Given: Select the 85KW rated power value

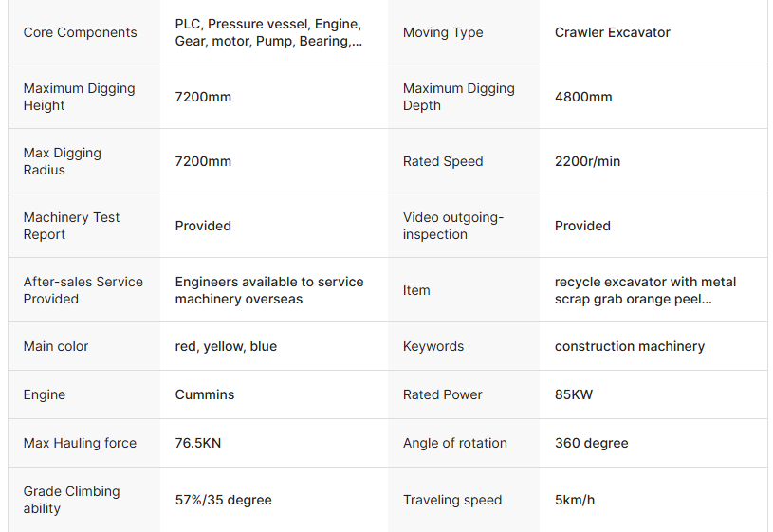Looking at the screenshot, I should click(573, 394).
